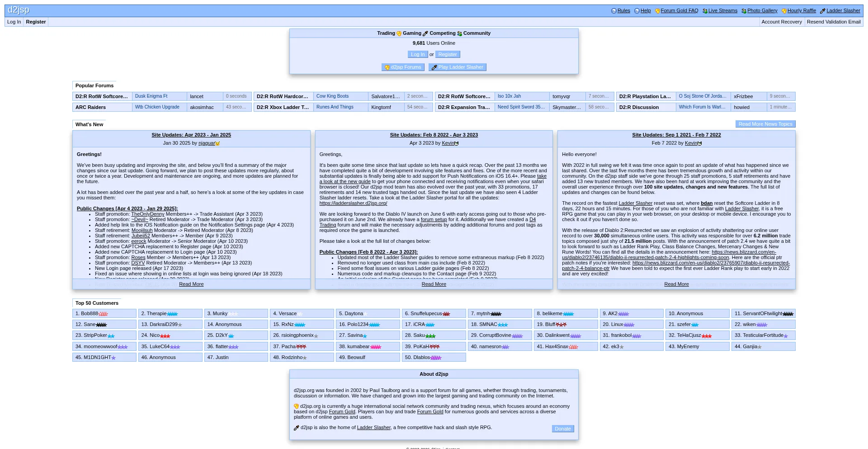Viewport: 868px width, 449px height.
Task: Click the red stars next to Nico
Action: tap(165, 336)
